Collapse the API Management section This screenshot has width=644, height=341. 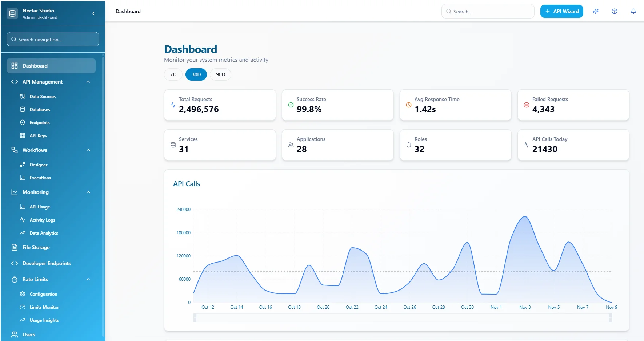88,82
